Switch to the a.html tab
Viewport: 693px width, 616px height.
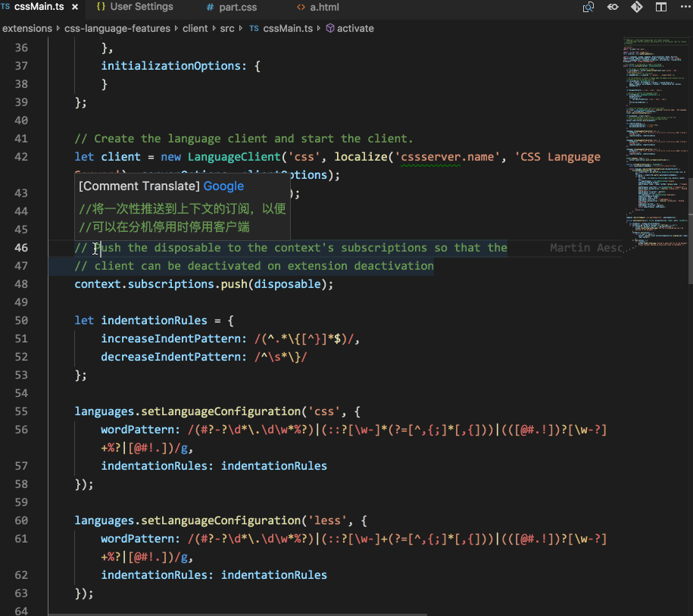[324, 8]
